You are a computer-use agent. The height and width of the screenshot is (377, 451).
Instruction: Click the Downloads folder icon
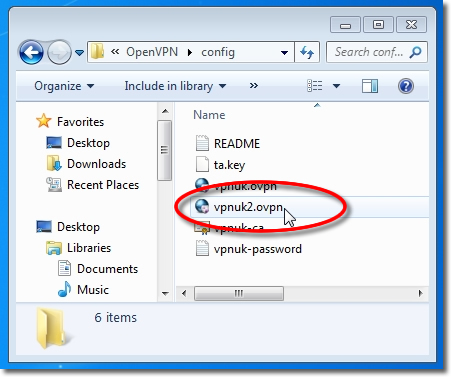tap(54, 163)
